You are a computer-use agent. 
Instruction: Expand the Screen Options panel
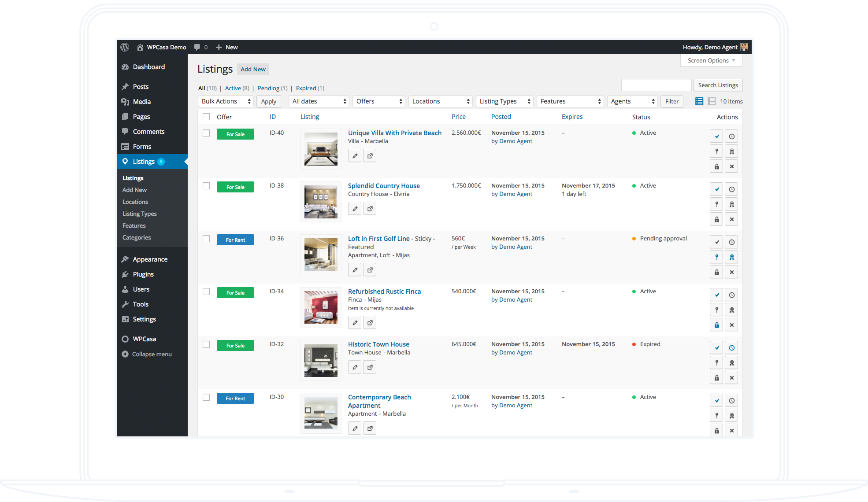(711, 60)
